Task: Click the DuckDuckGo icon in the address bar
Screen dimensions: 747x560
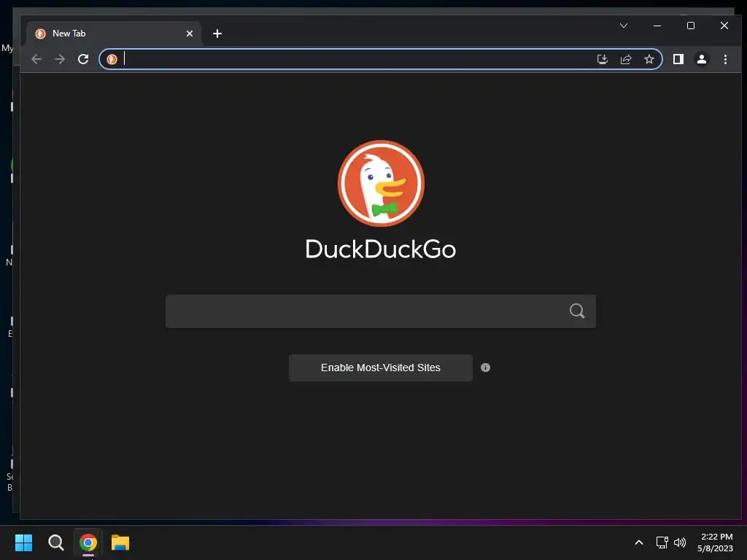Action: [x=112, y=59]
